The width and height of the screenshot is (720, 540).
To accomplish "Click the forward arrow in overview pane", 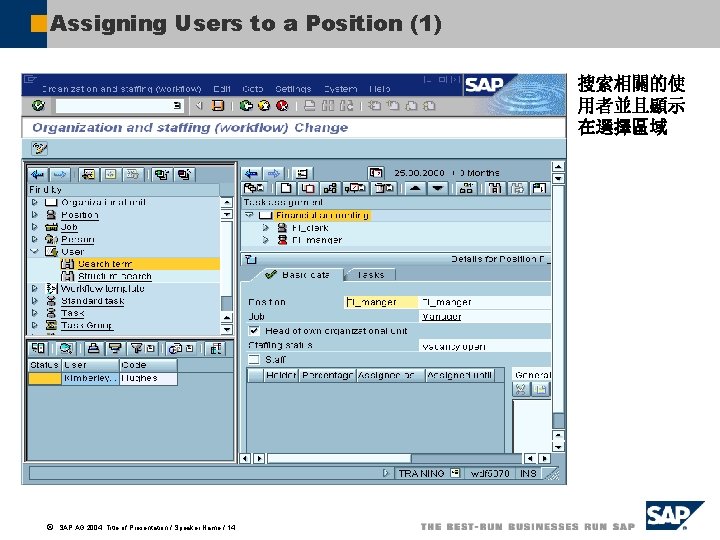I will (273, 173).
